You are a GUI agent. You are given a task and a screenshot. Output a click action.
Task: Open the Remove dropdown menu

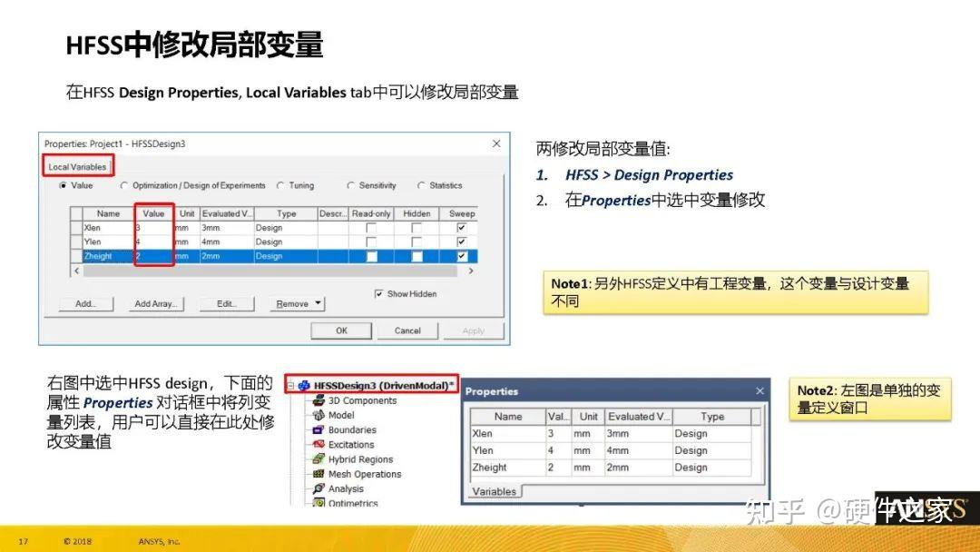[x=318, y=304]
